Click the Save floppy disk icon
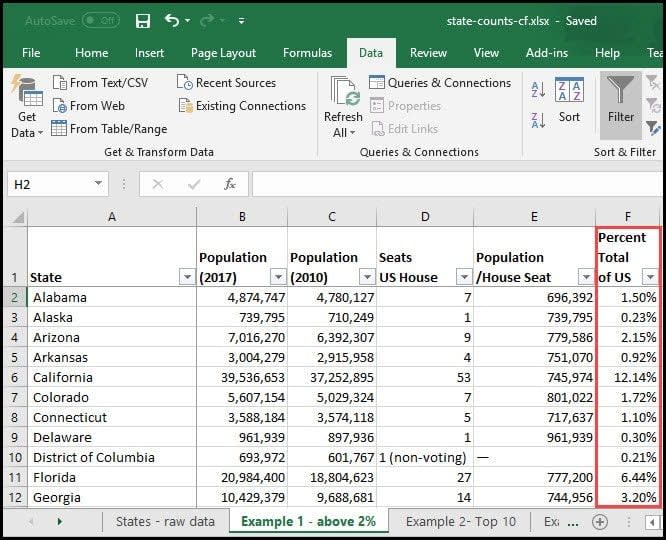 pyautogui.click(x=143, y=20)
